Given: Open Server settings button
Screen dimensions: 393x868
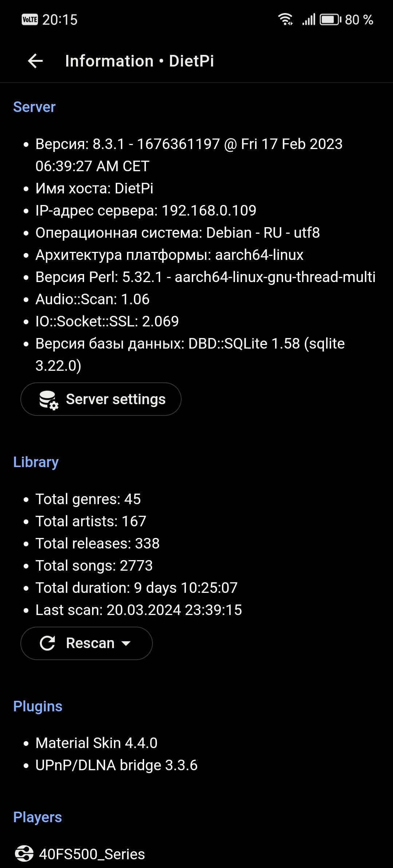Looking at the screenshot, I should click(101, 399).
